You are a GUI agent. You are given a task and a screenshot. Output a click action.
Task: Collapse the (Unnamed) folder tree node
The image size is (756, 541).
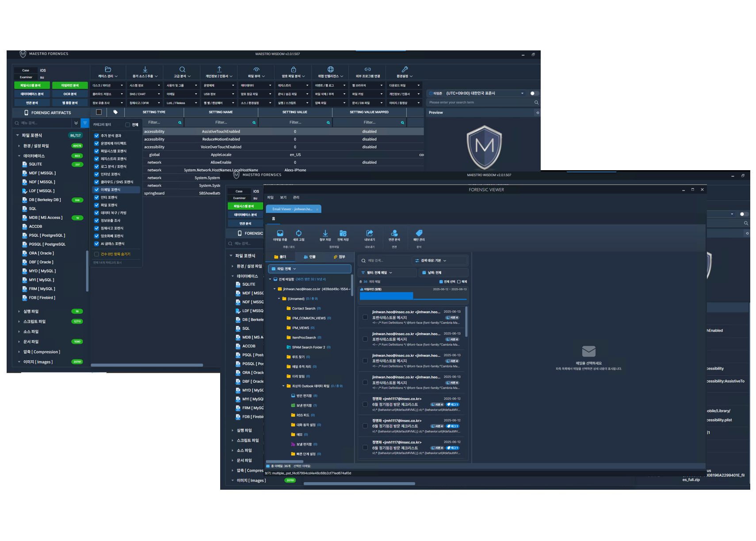tap(279, 299)
